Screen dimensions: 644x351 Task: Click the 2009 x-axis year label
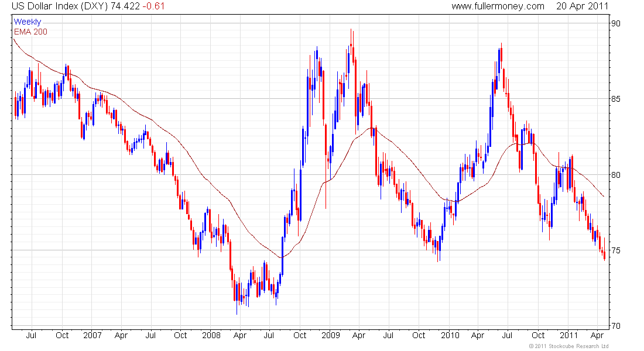pos(330,335)
